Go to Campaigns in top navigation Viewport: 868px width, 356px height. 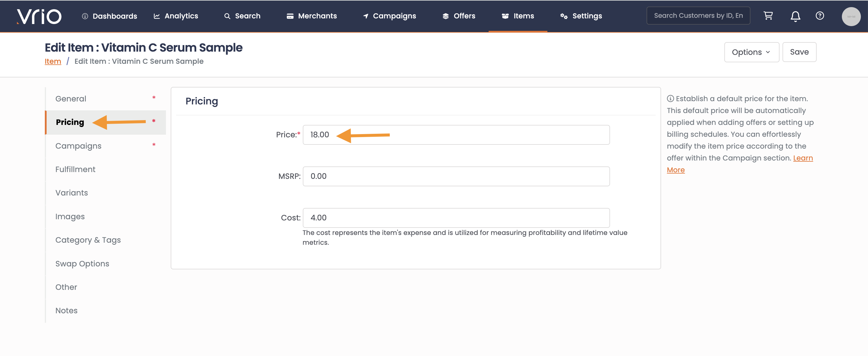[389, 16]
